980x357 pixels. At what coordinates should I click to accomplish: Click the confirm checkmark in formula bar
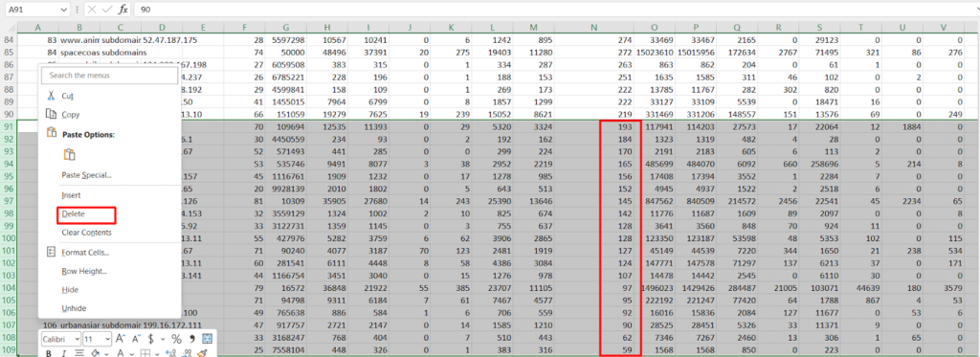107,10
